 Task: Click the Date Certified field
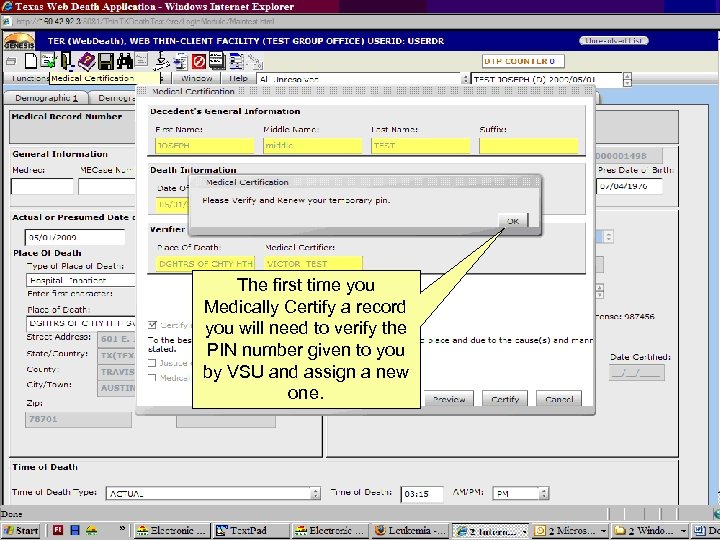coord(636,372)
